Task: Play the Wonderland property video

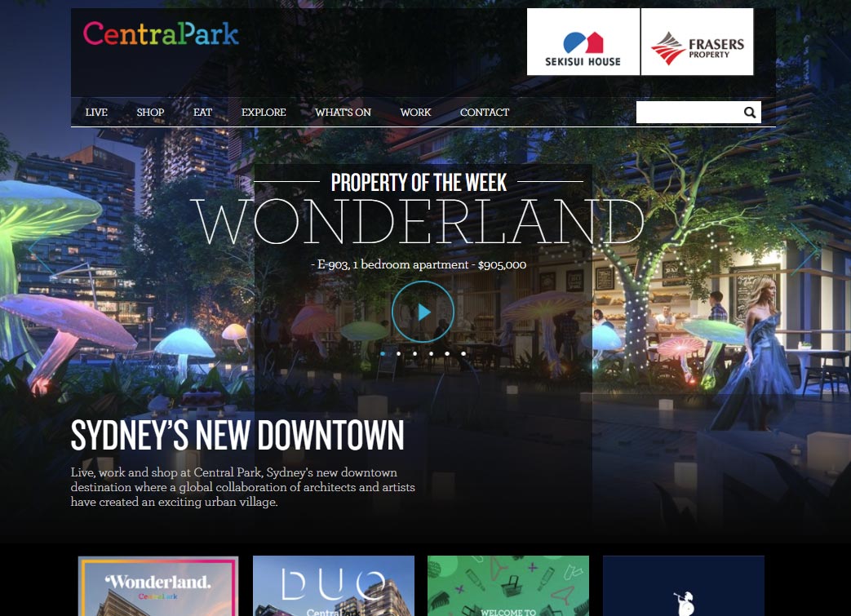Action: [423, 312]
